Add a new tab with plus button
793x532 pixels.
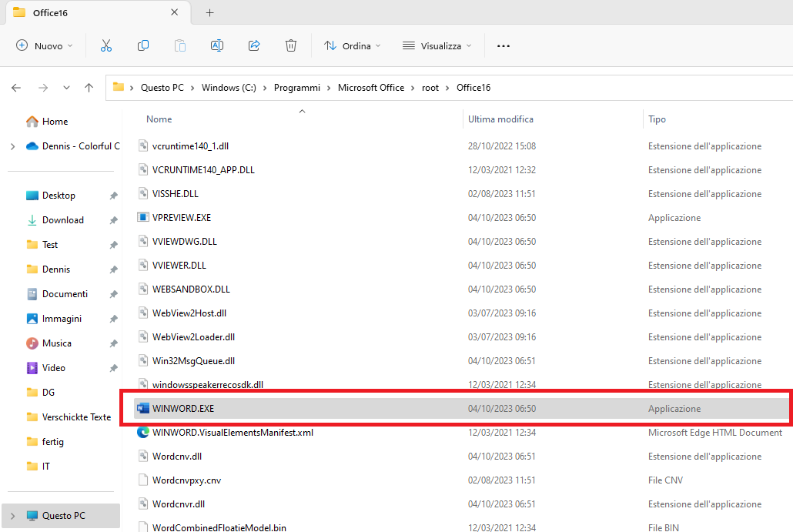click(210, 12)
